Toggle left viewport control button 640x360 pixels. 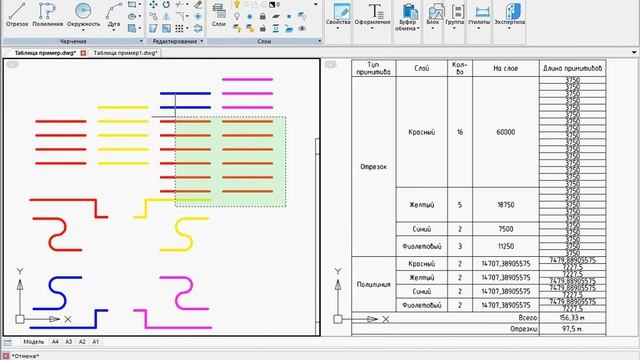click(13, 64)
